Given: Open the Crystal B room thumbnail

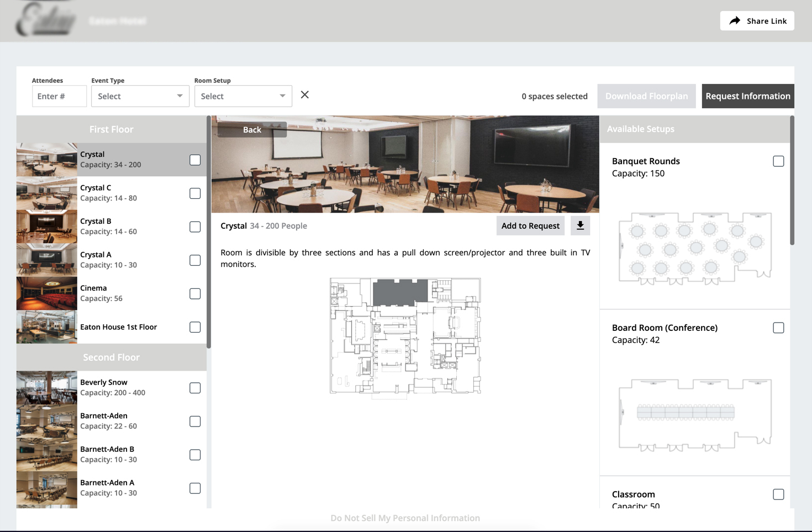Looking at the screenshot, I should (47, 227).
